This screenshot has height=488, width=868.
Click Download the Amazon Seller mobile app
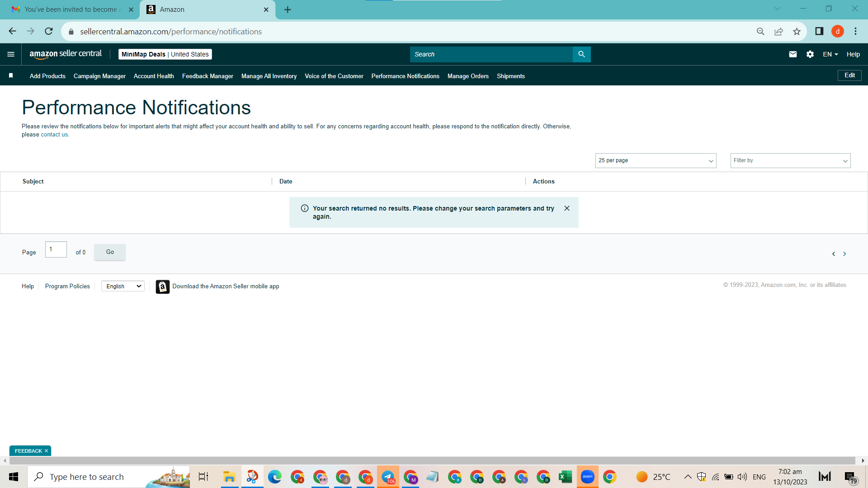pos(226,286)
